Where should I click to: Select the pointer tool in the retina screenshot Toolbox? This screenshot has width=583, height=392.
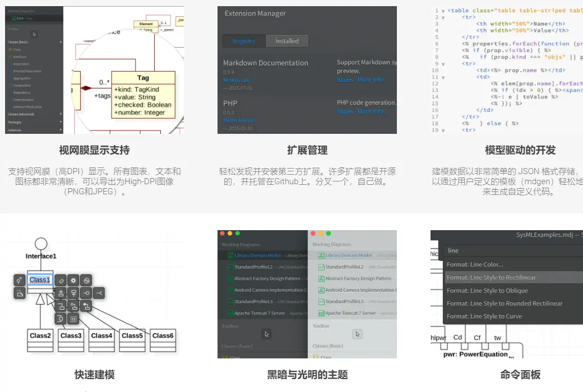click(x=34, y=34)
